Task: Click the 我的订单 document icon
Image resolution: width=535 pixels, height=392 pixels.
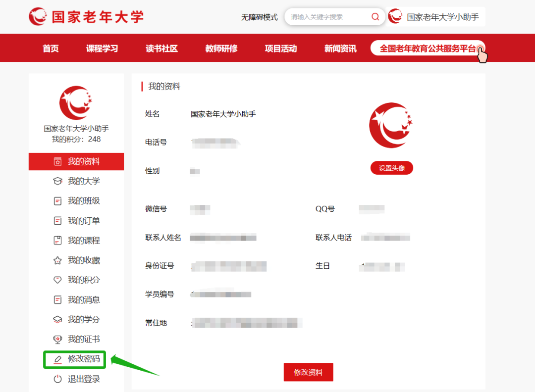Action: pyautogui.click(x=57, y=221)
